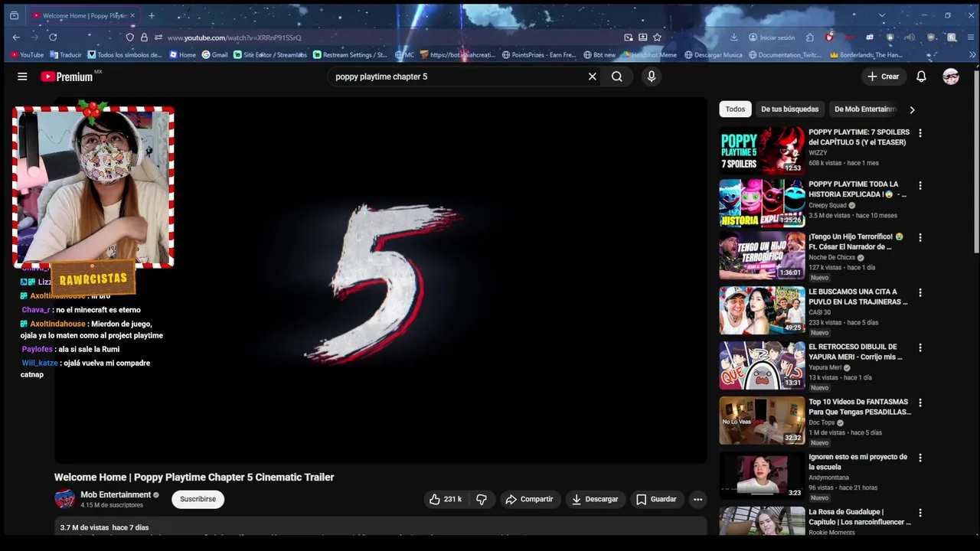Open options for Wizzy spoilers video
The width and height of the screenshot is (980, 551).
tap(920, 133)
